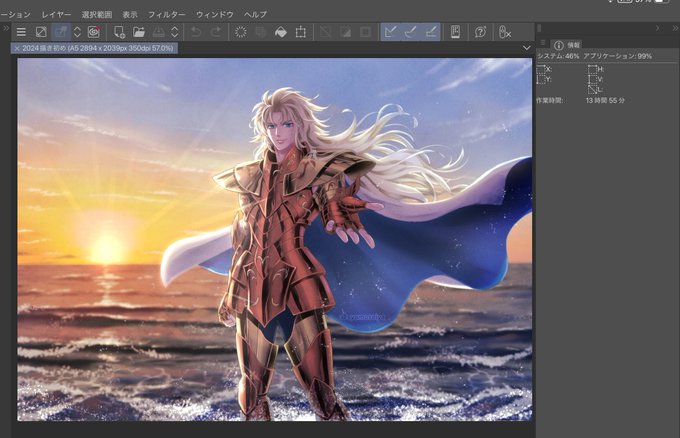This screenshot has width=680, height=438.
Task: Open the フィルター menu
Action: tap(167, 15)
